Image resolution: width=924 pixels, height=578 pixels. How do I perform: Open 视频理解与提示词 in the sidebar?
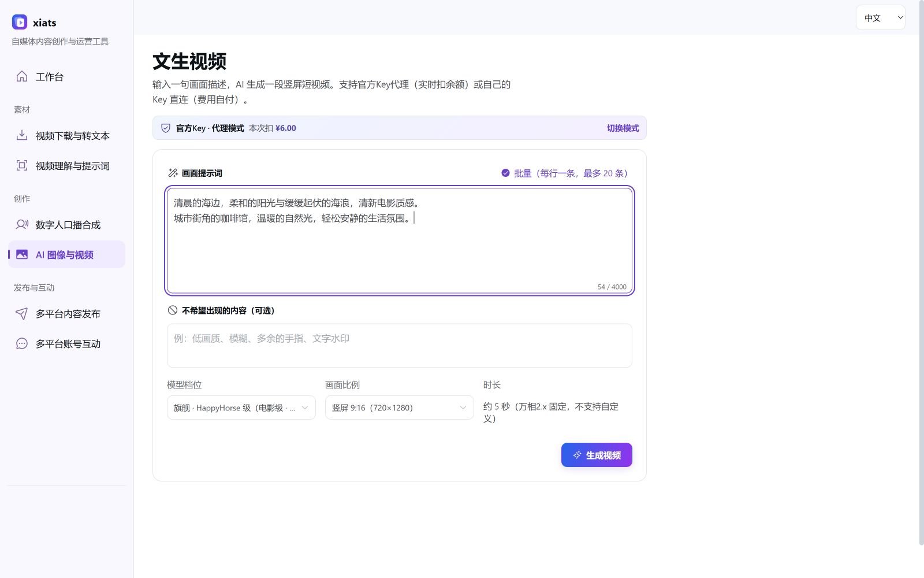click(66, 165)
